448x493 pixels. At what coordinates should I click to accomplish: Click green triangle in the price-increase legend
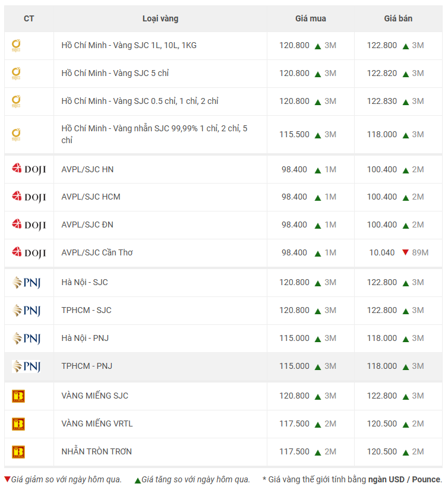click(137, 481)
